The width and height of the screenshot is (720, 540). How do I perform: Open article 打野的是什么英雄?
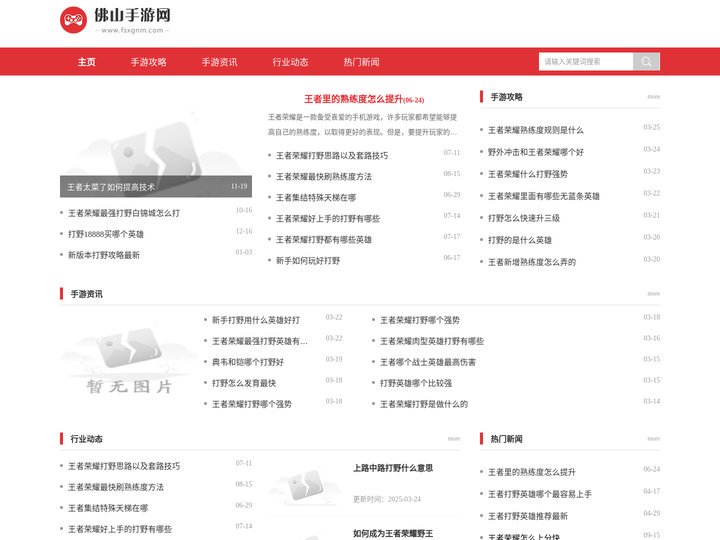[x=520, y=240]
